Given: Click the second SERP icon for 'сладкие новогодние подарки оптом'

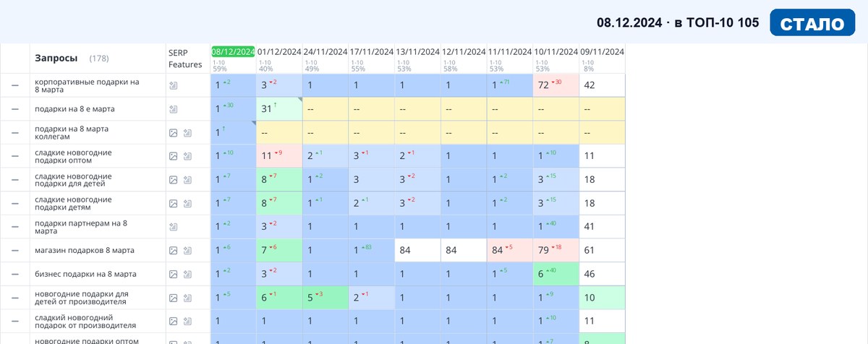Looking at the screenshot, I should (x=187, y=156).
